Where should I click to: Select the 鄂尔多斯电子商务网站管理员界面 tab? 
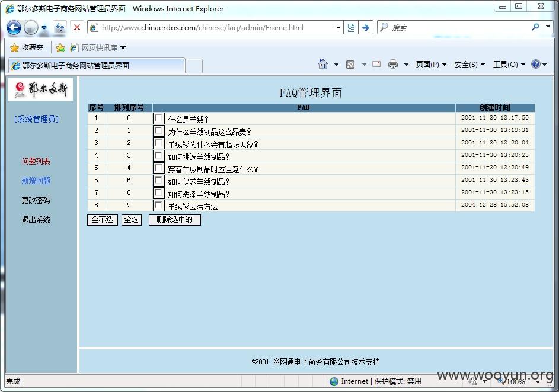(x=96, y=66)
